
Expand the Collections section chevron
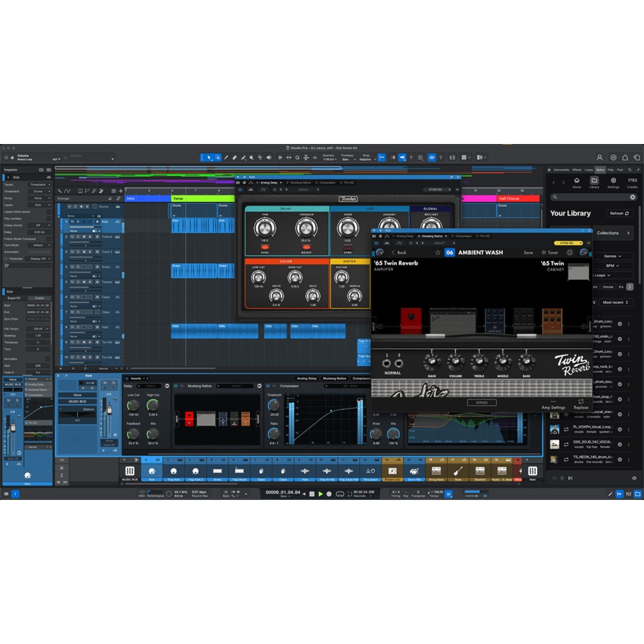click(x=628, y=233)
